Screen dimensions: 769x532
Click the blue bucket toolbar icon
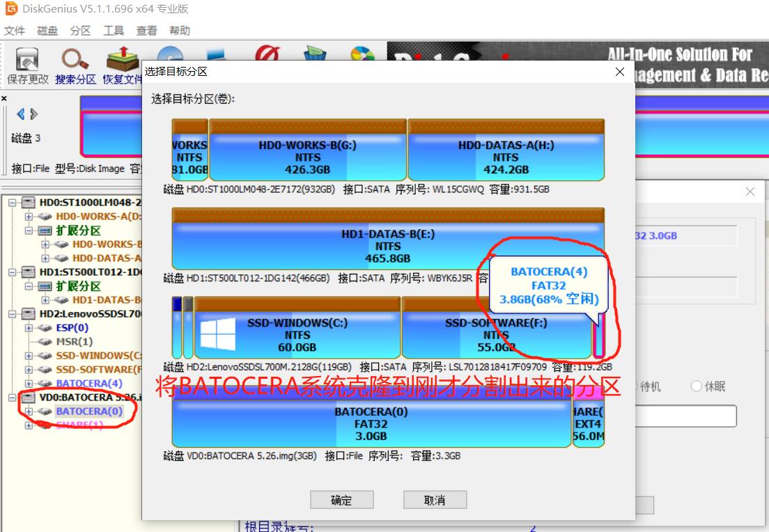(315, 54)
